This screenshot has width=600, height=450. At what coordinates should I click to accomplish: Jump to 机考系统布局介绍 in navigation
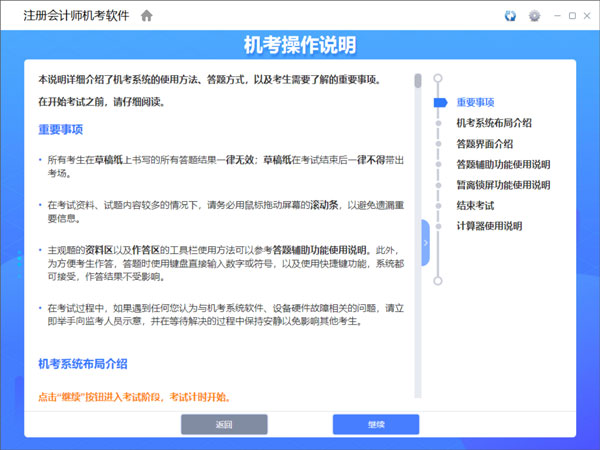(x=494, y=123)
